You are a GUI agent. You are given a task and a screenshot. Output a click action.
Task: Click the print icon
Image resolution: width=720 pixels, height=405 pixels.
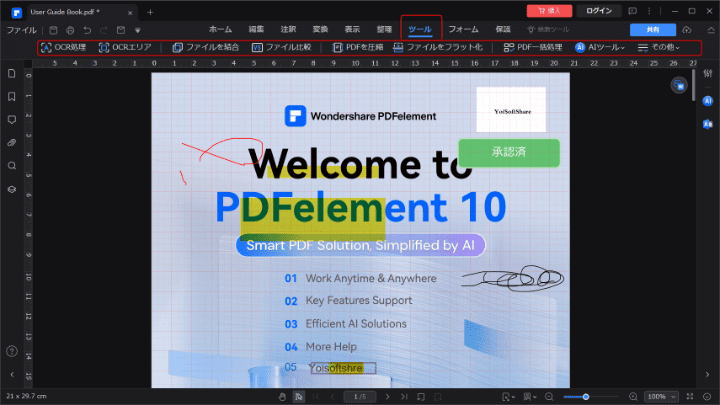click(x=70, y=30)
